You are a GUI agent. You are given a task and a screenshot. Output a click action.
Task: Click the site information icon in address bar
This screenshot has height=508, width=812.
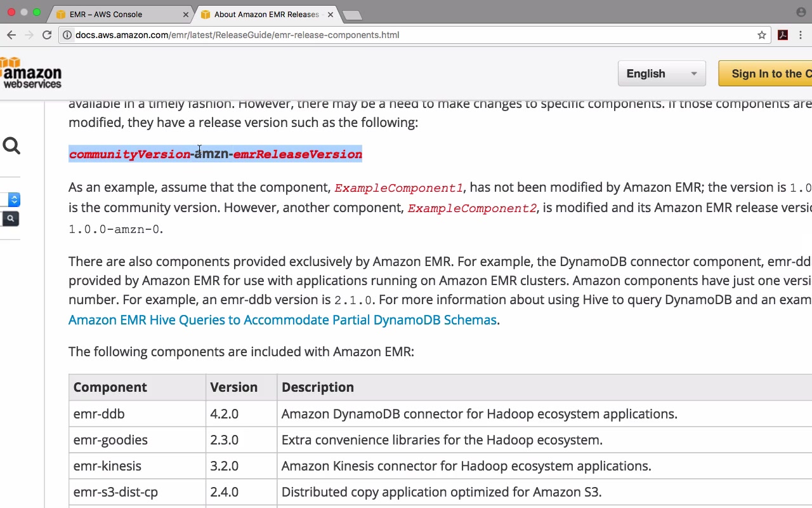pyautogui.click(x=67, y=35)
